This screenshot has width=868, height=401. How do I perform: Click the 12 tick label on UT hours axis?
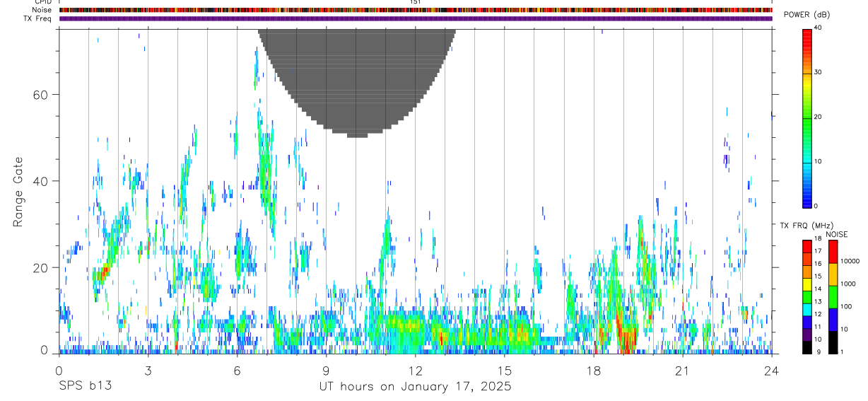[x=416, y=371]
